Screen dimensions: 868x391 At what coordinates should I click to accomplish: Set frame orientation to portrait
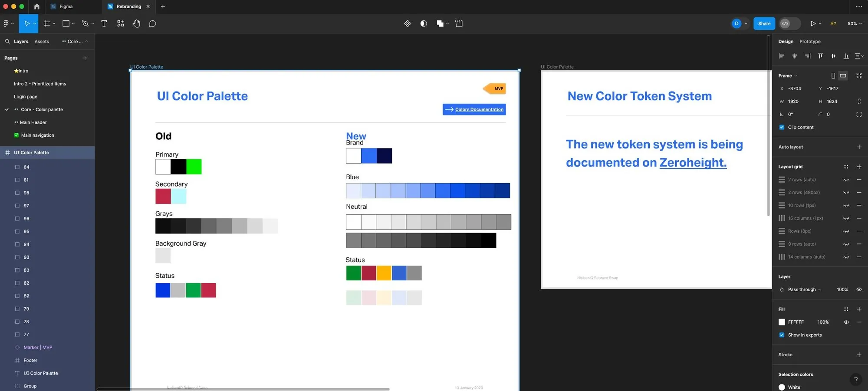coord(833,76)
